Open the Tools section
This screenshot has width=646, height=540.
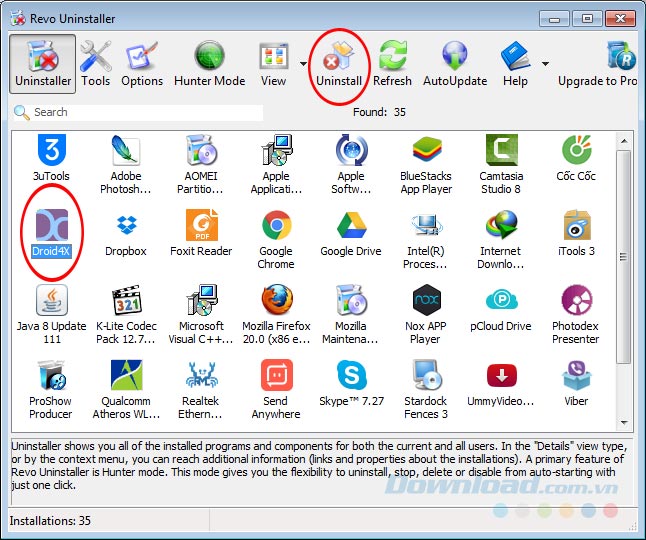pos(96,63)
